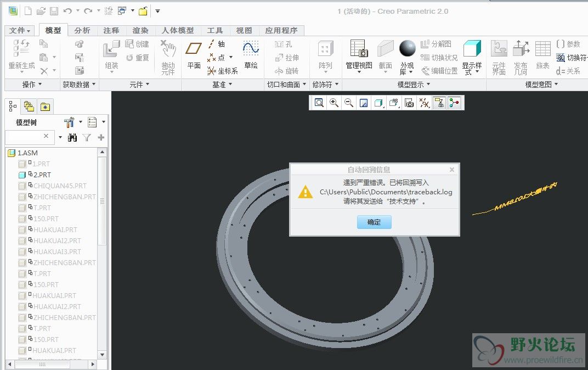The height and width of the screenshot is (370, 588).
Task: Select CHIQUAN45.PRT in the model tree
Action: (x=59, y=186)
